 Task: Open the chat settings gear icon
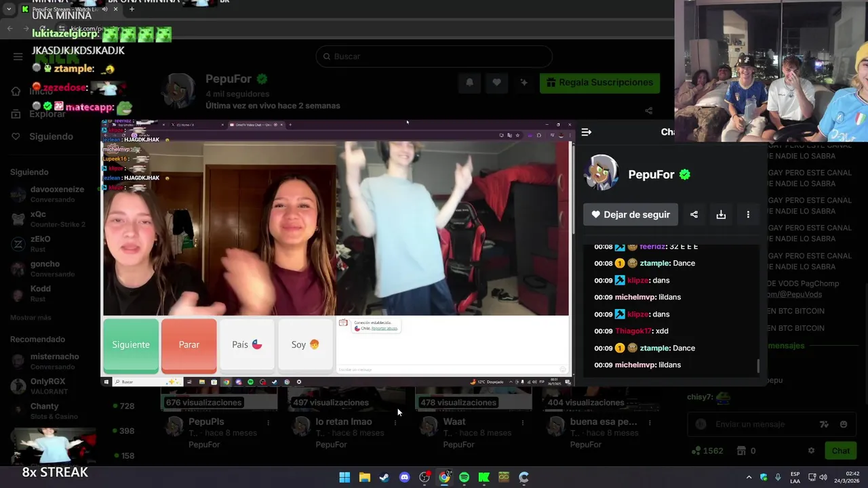pos(811,451)
